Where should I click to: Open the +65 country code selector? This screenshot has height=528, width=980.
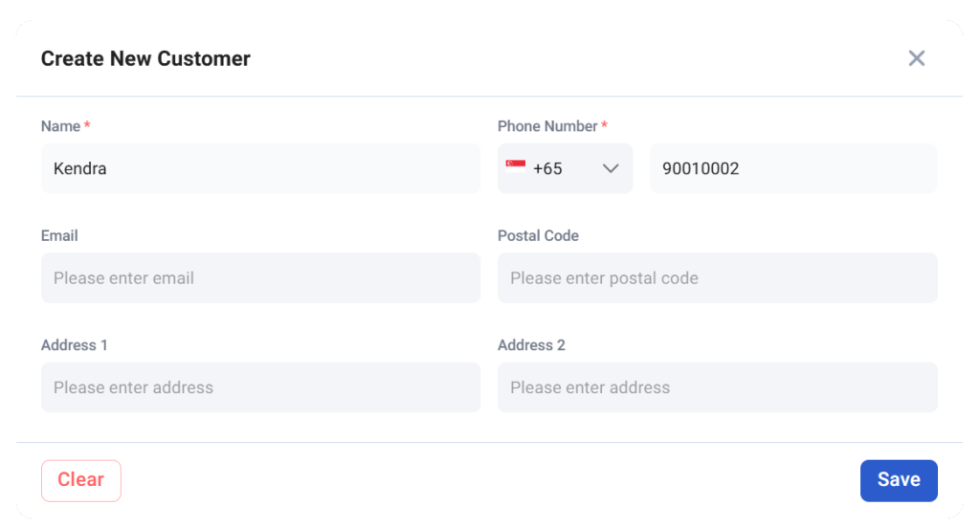pos(565,168)
